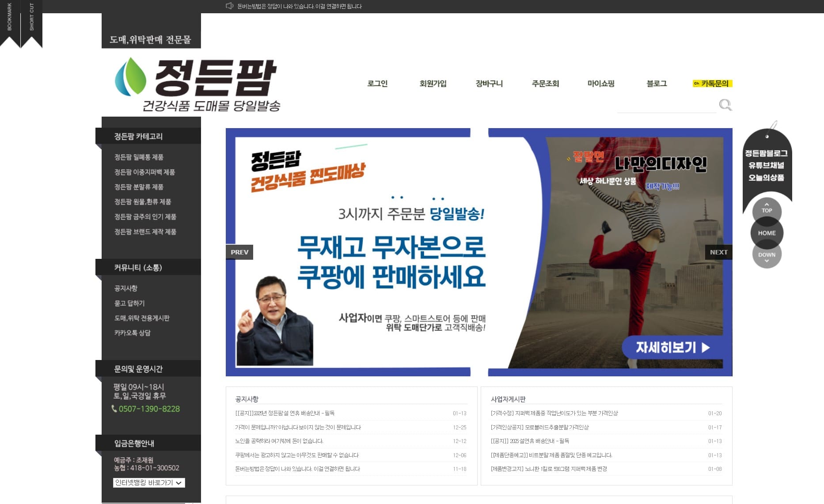Open notice 가격이 문제입니까?
Image resolution: width=824 pixels, height=504 pixels.
pyautogui.click(x=298, y=427)
